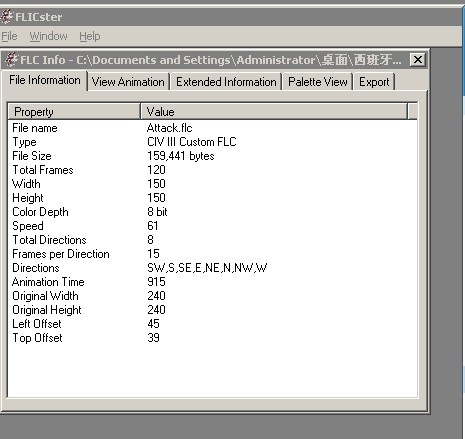Click the FLICster application icon in title bar

click(7, 17)
